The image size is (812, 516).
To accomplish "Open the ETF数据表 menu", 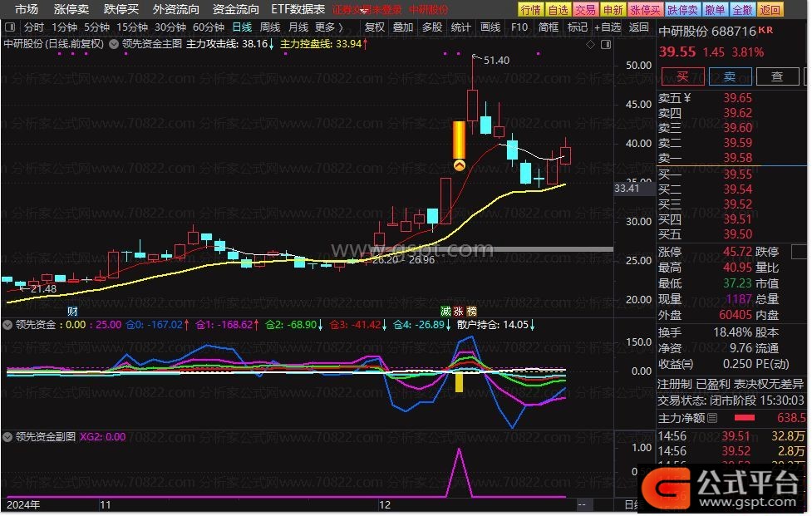I will coord(298,9).
